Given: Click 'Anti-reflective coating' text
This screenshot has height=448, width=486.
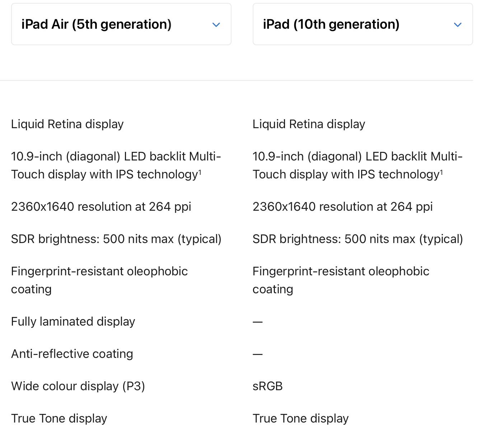Looking at the screenshot, I should (72, 354).
